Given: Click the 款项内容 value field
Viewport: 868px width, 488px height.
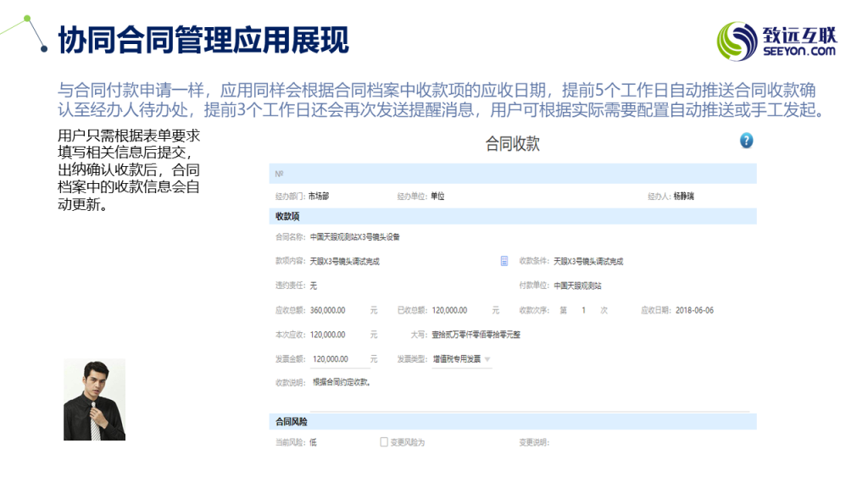Looking at the screenshot, I should (x=344, y=262).
